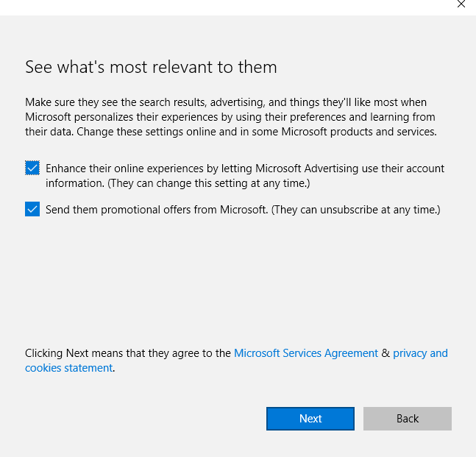476x457 pixels.
Task: Click the "cookies statement" link text on second line
Action: [x=69, y=368]
